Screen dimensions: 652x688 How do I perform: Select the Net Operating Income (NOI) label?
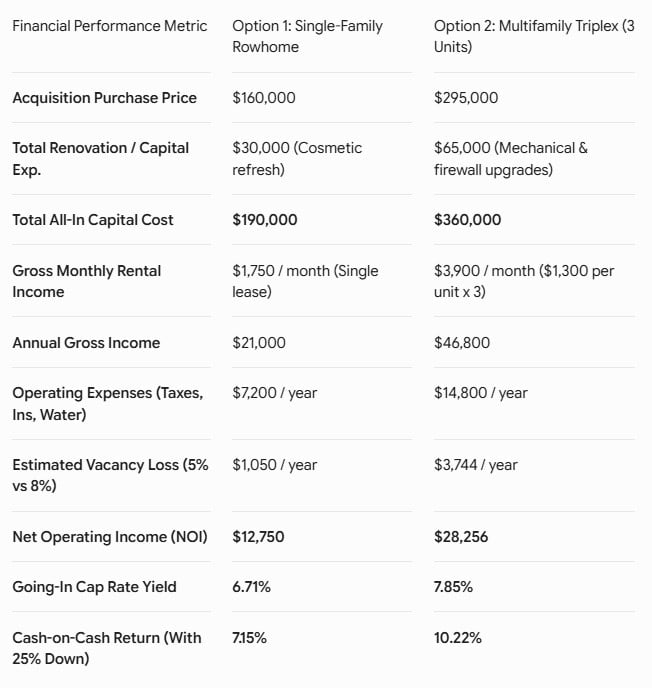(110, 537)
